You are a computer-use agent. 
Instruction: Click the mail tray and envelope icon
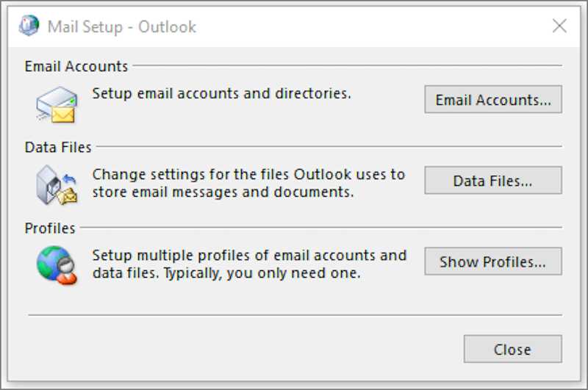(x=57, y=105)
